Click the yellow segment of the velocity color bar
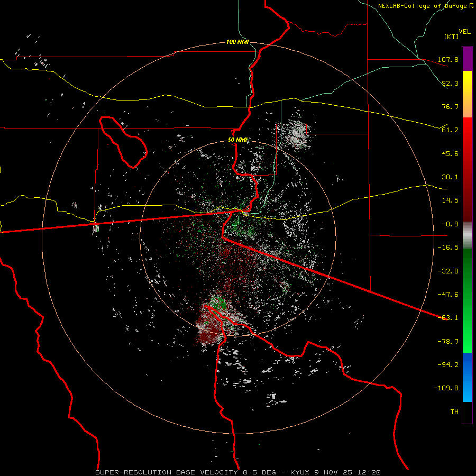 [x=467, y=94]
